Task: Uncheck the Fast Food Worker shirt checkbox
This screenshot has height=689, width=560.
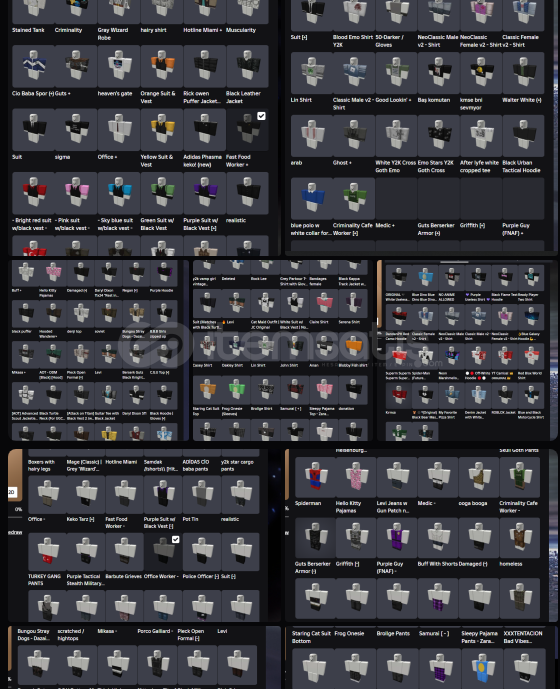Action: 261,116
